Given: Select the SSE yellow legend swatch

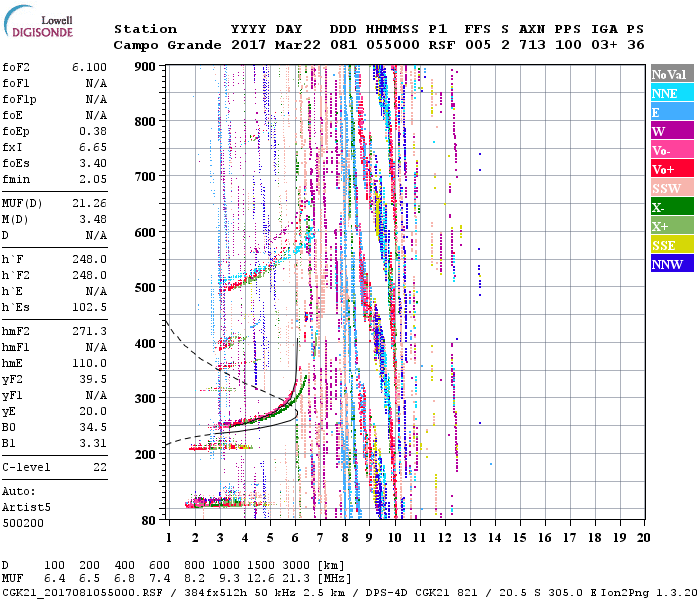Looking at the screenshot, I should pyautogui.click(x=672, y=245).
